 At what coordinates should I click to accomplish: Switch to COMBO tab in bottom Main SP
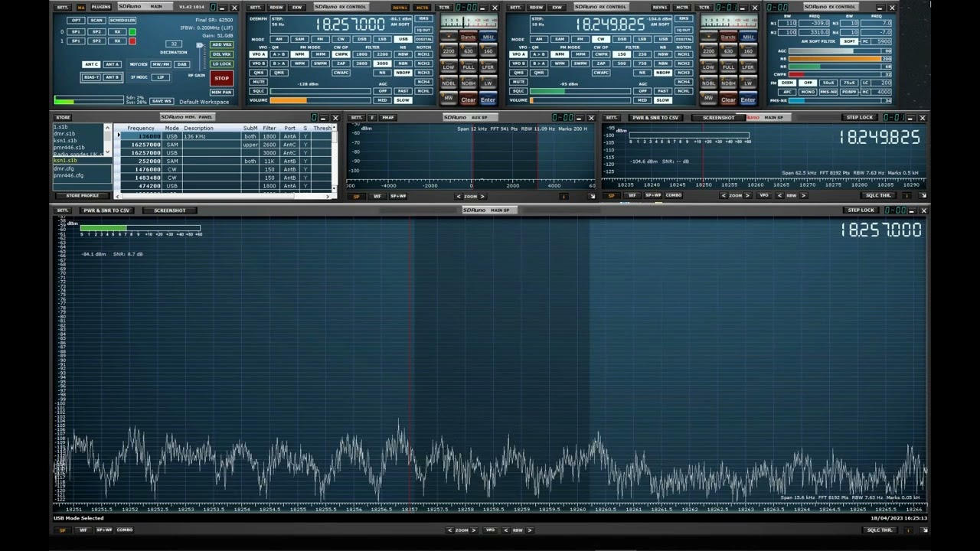coord(125,530)
